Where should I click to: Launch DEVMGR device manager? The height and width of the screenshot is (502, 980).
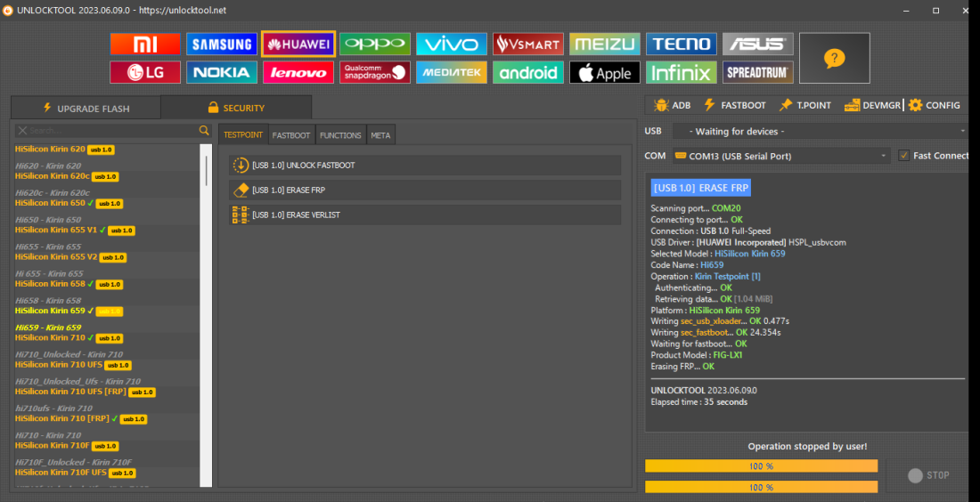click(872, 105)
